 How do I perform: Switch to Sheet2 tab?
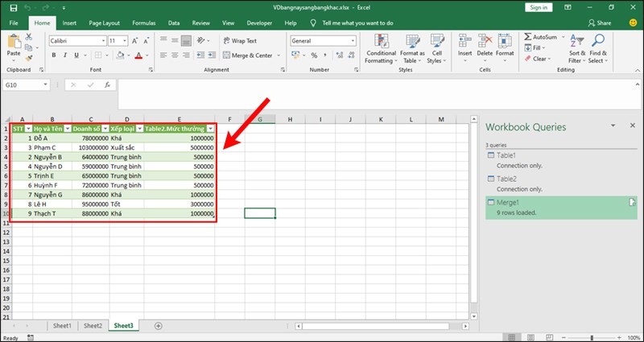[x=93, y=326]
